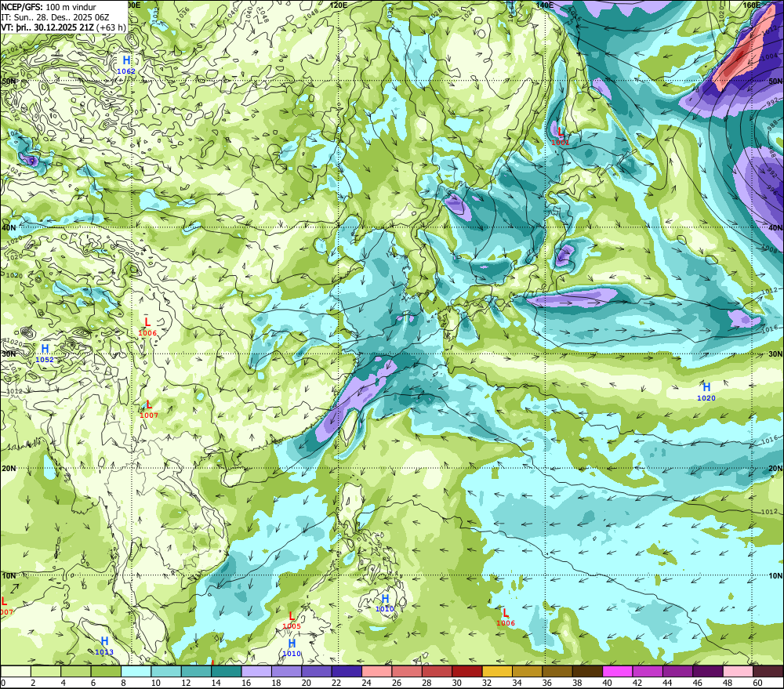This screenshot has width=784, height=689.
Task: Select the L 1001 low pressure marker
Action: (x=561, y=136)
